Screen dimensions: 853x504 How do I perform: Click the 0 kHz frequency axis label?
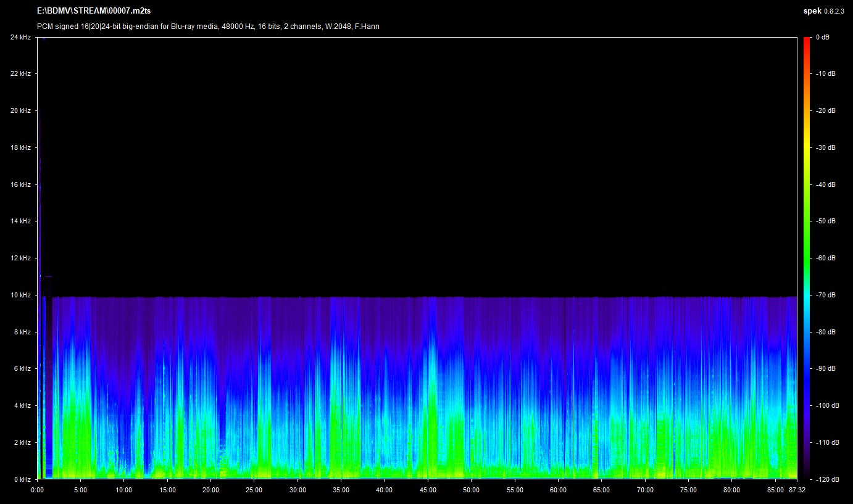pos(22,479)
